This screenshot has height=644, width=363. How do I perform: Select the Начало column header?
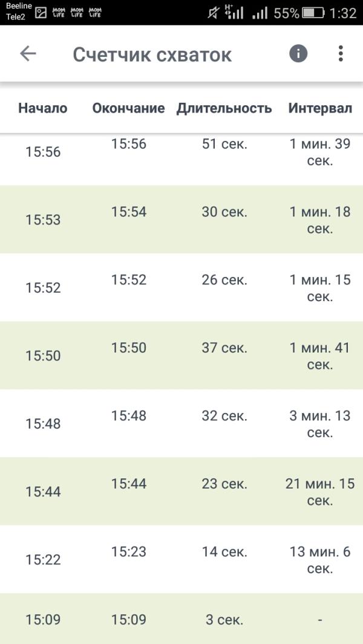tap(43, 108)
